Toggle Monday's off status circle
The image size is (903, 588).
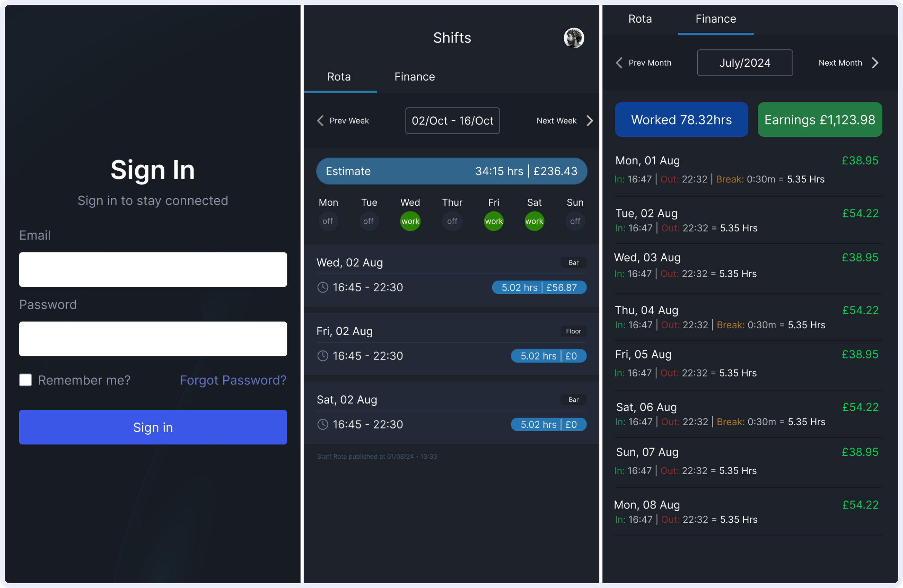pyautogui.click(x=328, y=221)
